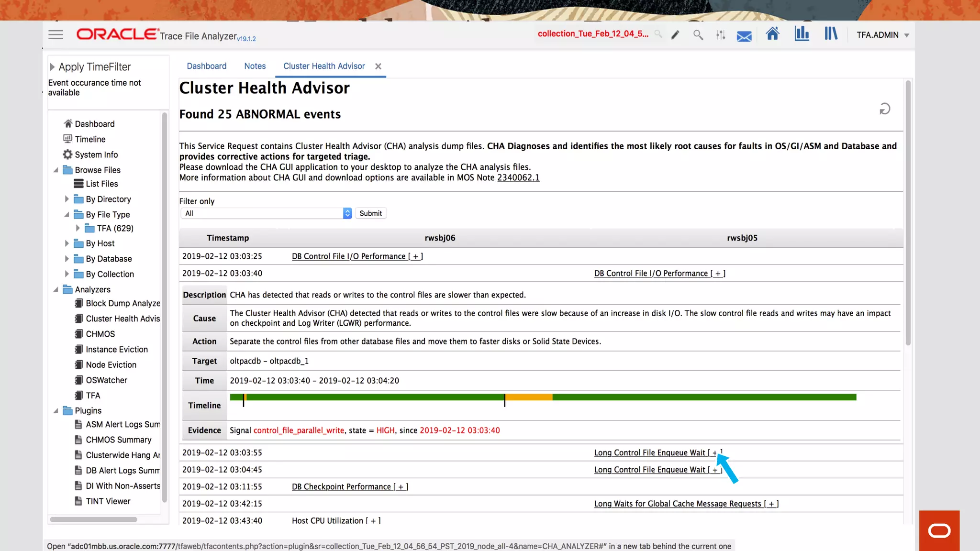The image size is (980, 551).
Task: Close the Cluster Health Advisor tab
Action: (378, 66)
